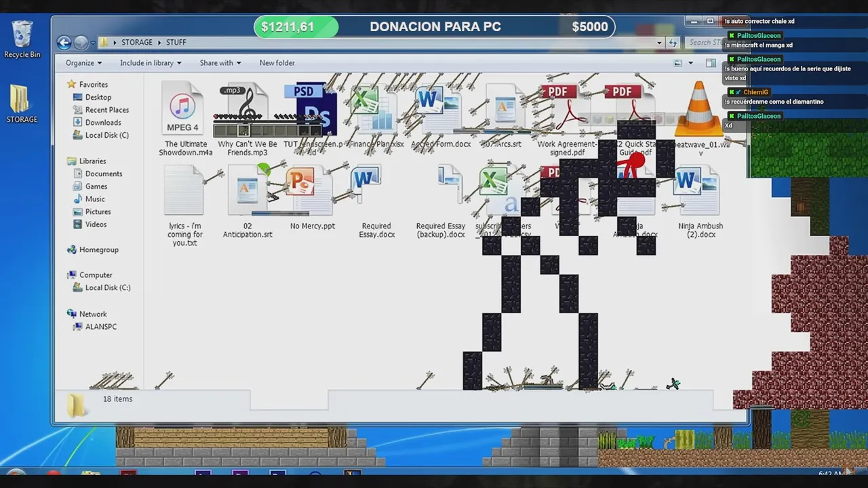This screenshot has height=488, width=868.
Task: Expand the arrow between STORAGE and STUFF
Action: pyautogui.click(x=159, y=43)
